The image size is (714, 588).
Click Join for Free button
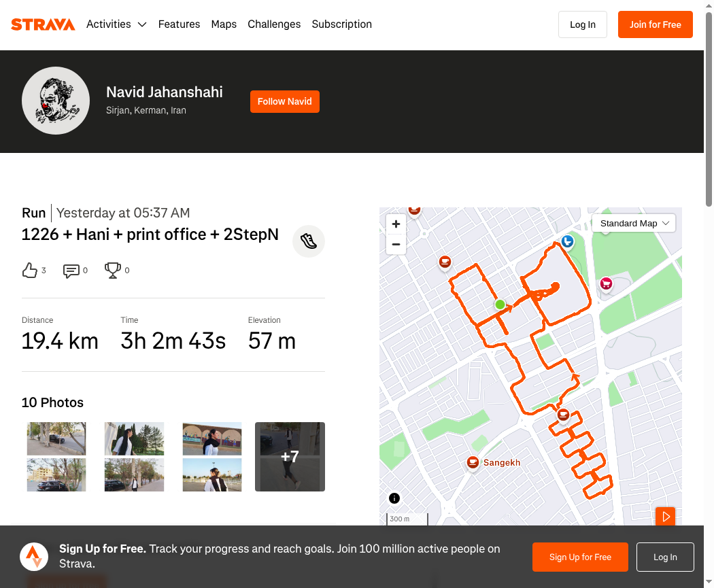click(656, 24)
